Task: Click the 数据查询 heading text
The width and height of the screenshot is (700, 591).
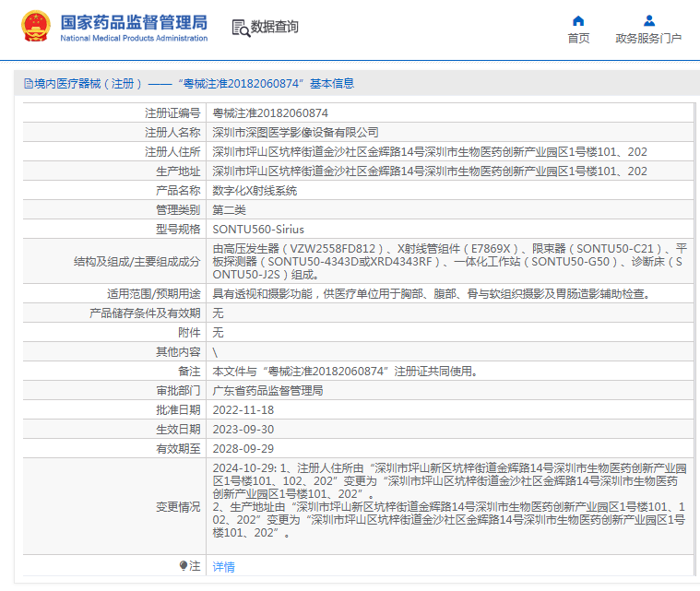Action: (x=274, y=27)
